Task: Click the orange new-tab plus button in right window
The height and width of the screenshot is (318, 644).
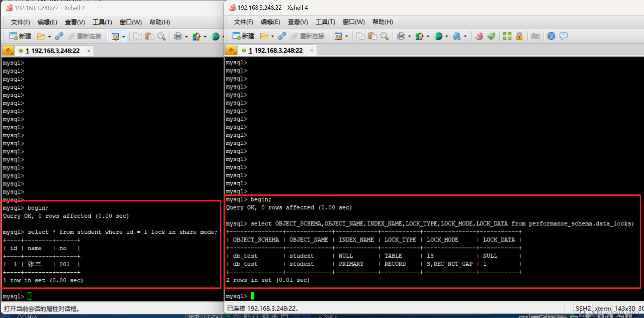Action: (x=231, y=50)
